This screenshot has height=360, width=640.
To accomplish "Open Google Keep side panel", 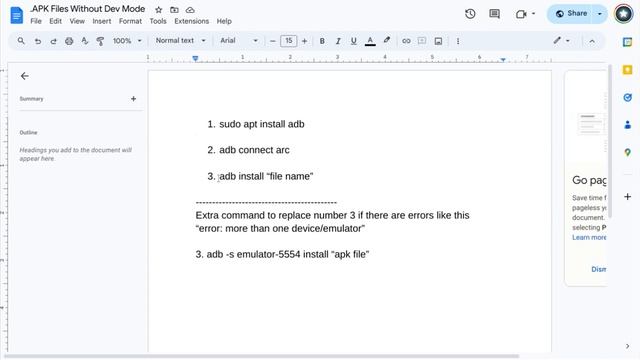I will (627, 70).
